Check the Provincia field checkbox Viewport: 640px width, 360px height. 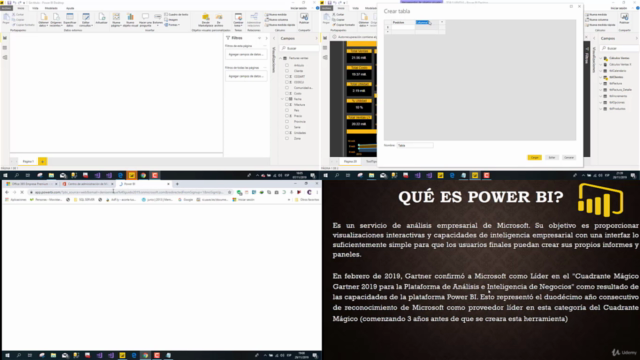tap(287, 122)
